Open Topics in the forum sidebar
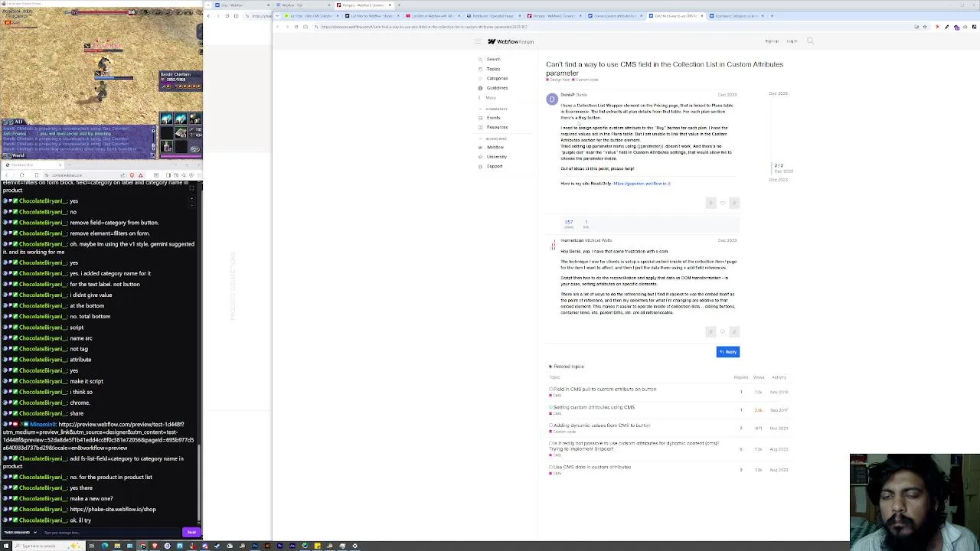The height and width of the screenshot is (551, 980). click(x=493, y=69)
